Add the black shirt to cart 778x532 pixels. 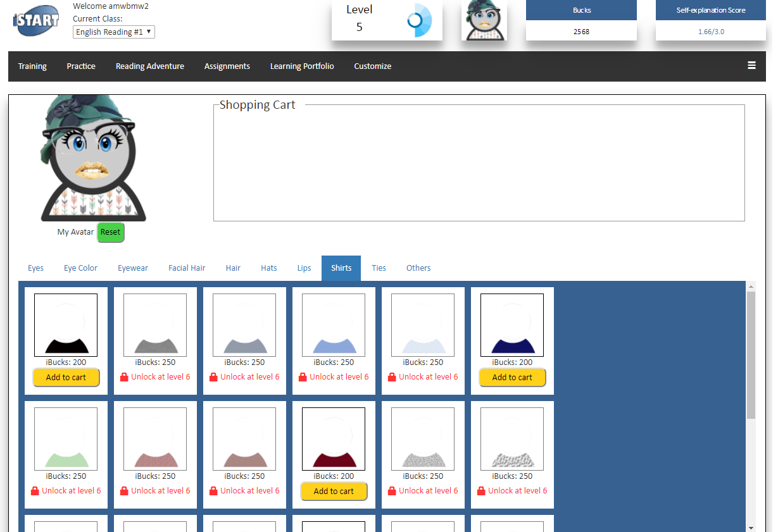66,378
